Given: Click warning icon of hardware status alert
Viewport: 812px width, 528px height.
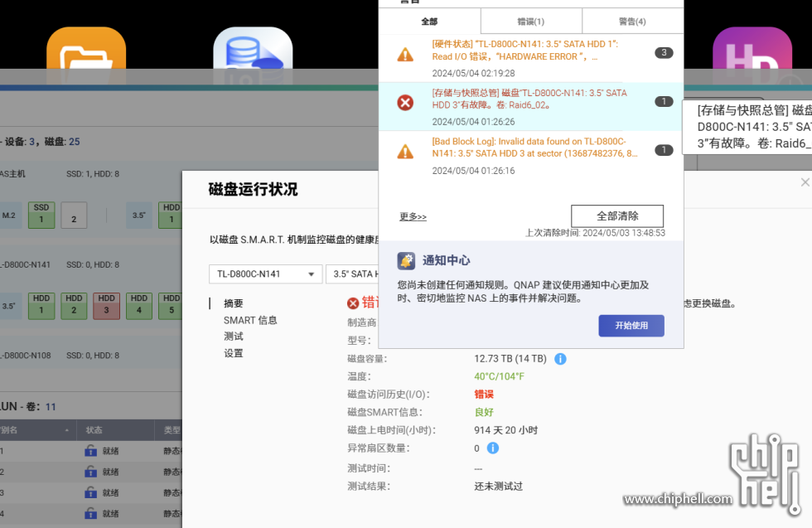Looking at the screenshot, I should (x=405, y=55).
